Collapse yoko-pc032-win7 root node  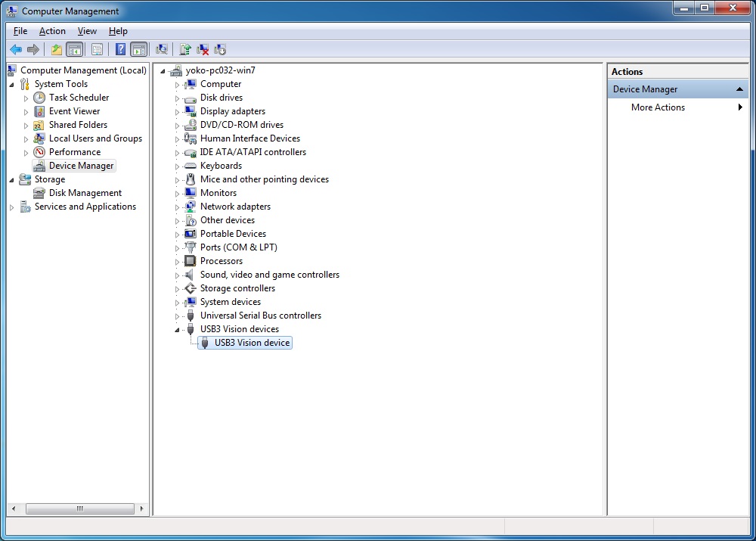(163, 71)
